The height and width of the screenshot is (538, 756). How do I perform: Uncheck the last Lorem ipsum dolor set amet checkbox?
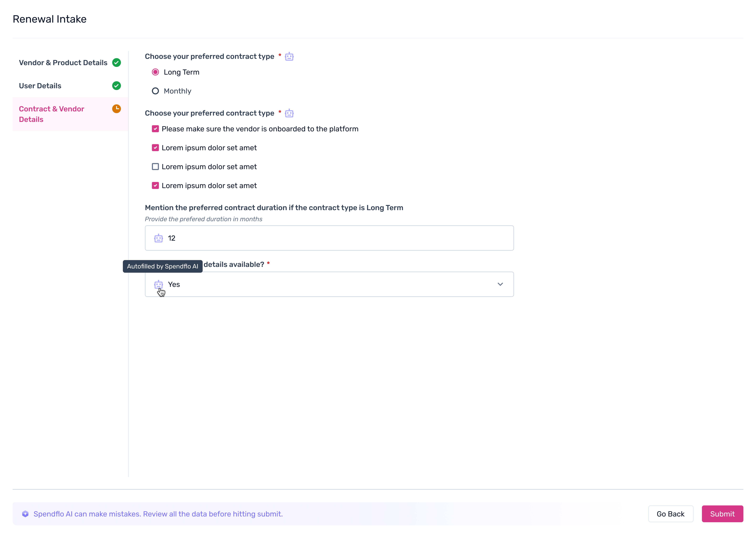pyautogui.click(x=155, y=185)
